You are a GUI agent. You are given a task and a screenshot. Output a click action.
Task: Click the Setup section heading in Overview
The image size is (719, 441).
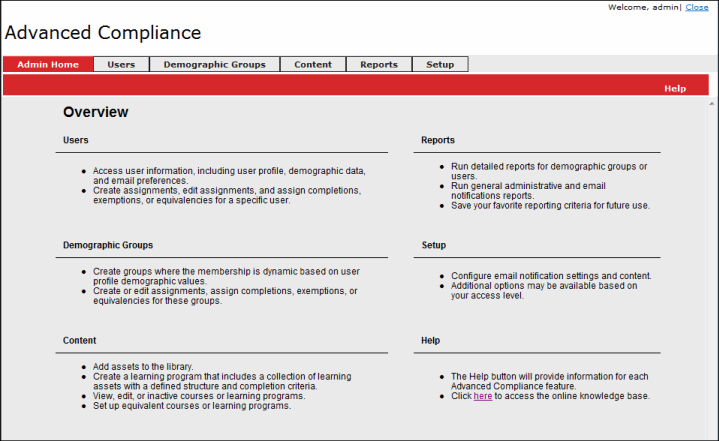click(x=434, y=244)
